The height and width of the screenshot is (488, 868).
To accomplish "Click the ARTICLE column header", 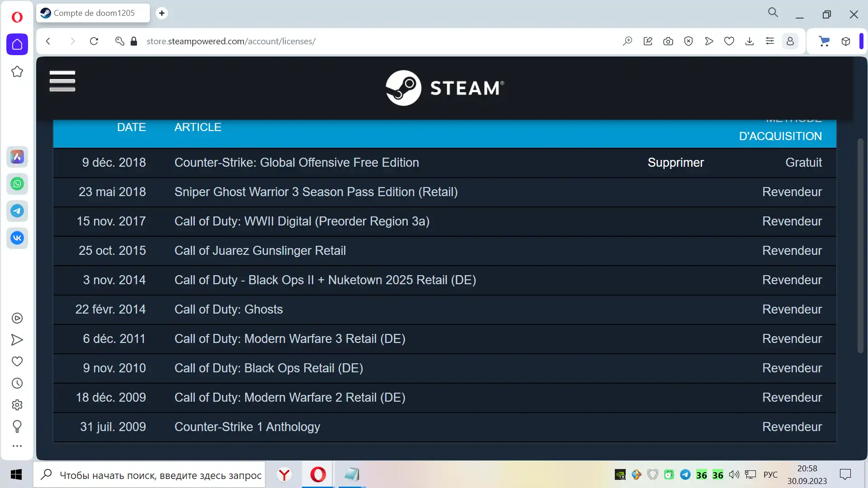I will (x=198, y=127).
